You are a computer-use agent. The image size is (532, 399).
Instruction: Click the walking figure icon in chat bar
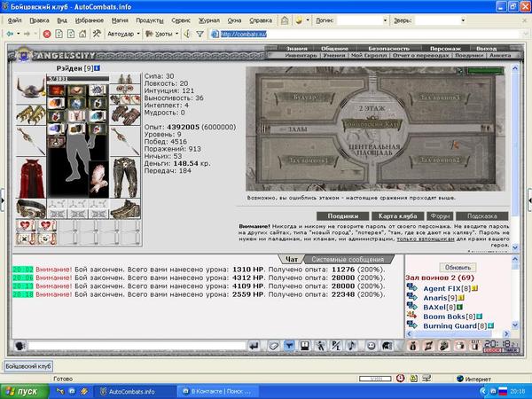320,346
